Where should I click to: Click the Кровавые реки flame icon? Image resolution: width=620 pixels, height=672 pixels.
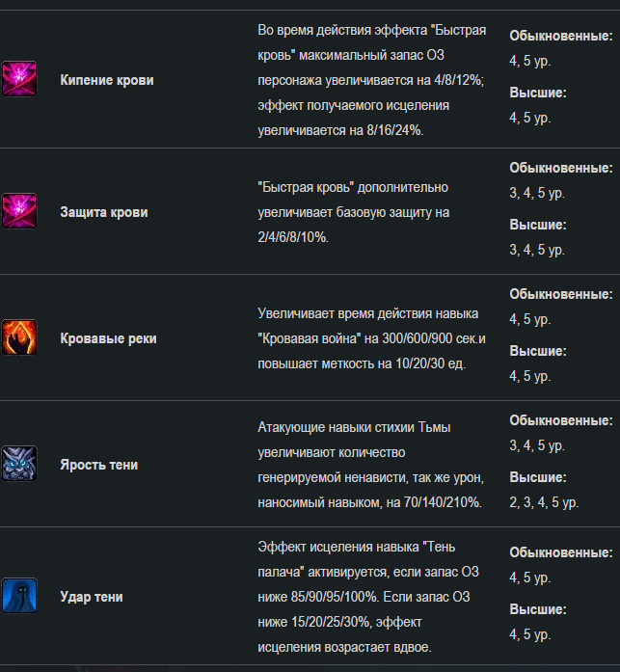click(19, 337)
